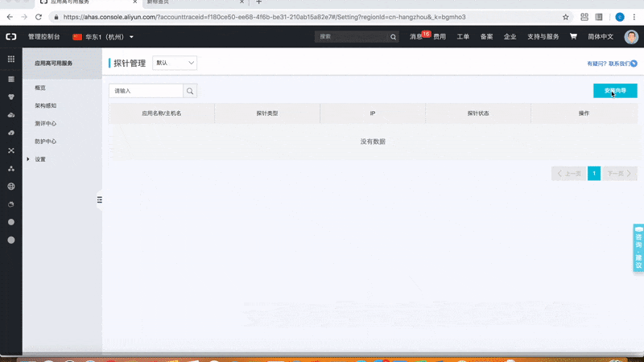Click the Aliyun logo icon in header

10,36
